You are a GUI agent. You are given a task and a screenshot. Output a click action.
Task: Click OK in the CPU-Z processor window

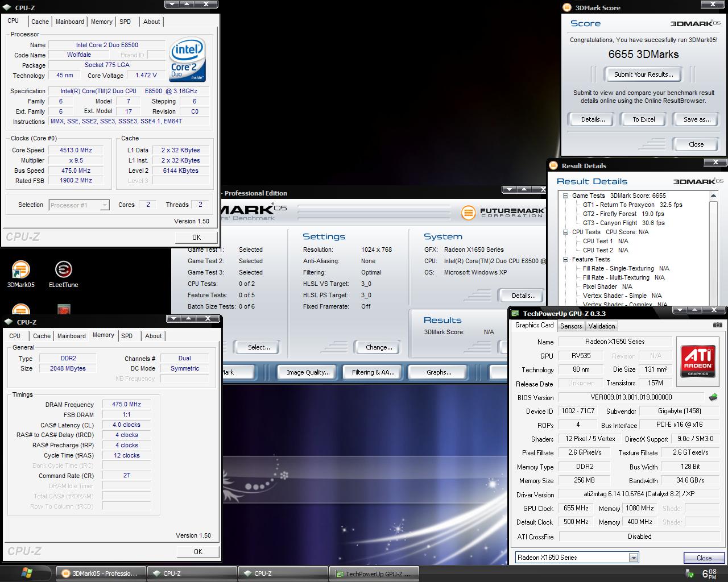(x=196, y=238)
